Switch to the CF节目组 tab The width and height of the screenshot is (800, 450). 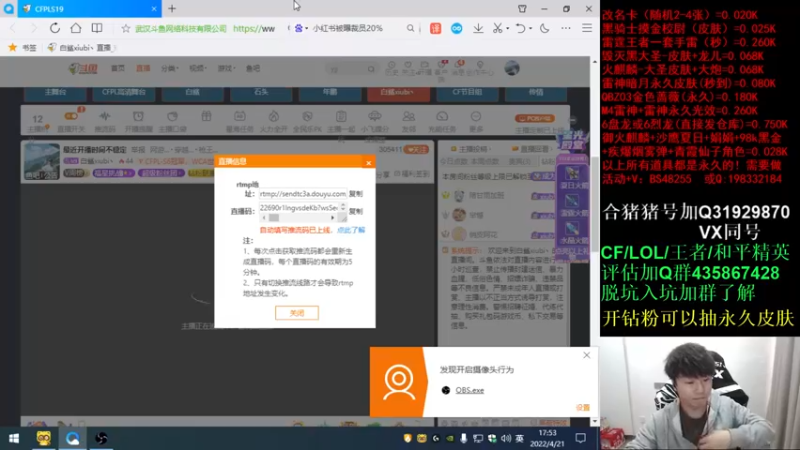(467, 93)
